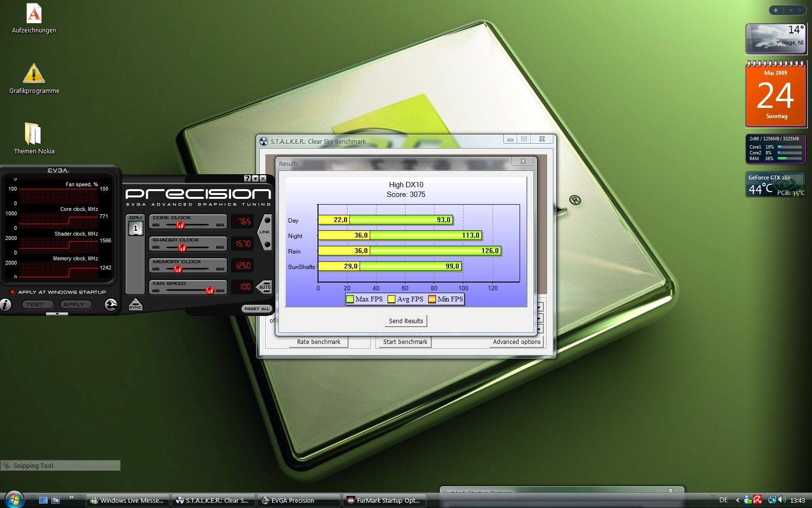This screenshot has height=508, width=812.
Task: Click the volume tray icon
Action: [782, 500]
